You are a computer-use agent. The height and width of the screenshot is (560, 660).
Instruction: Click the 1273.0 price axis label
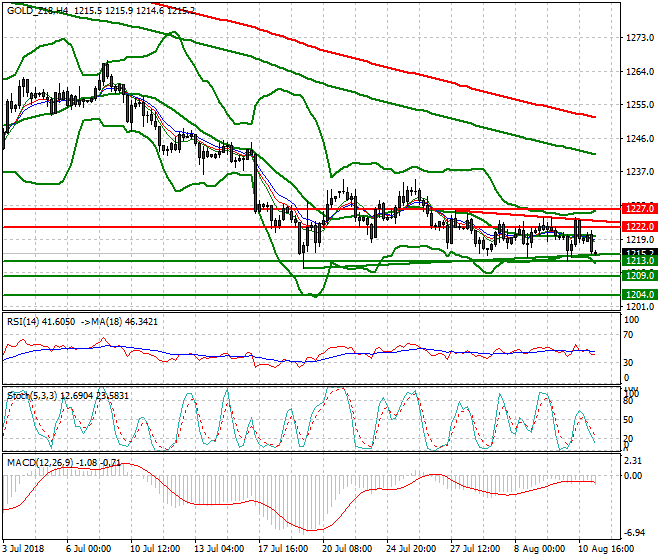click(x=640, y=38)
